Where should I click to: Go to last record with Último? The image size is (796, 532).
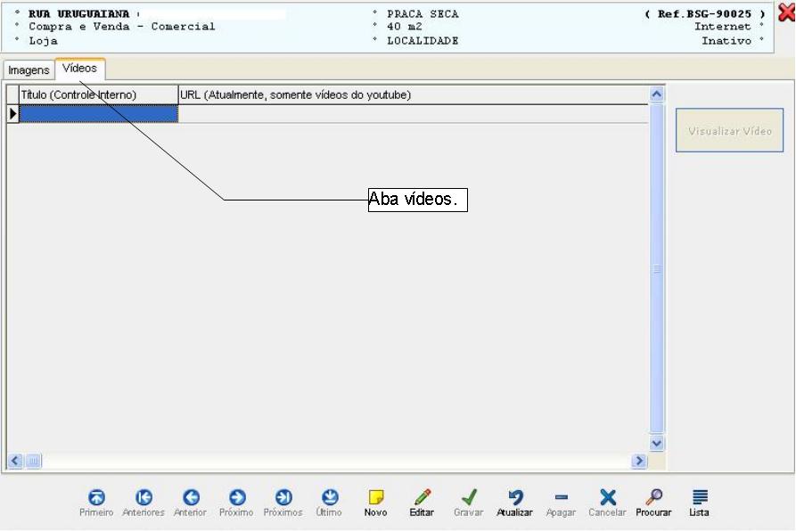[x=329, y=497]
